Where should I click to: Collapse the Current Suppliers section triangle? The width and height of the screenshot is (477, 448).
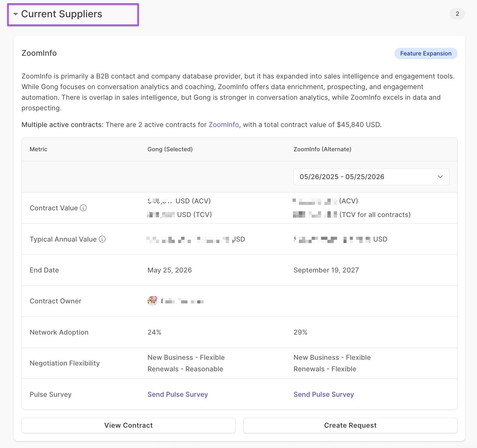(15, 14)
